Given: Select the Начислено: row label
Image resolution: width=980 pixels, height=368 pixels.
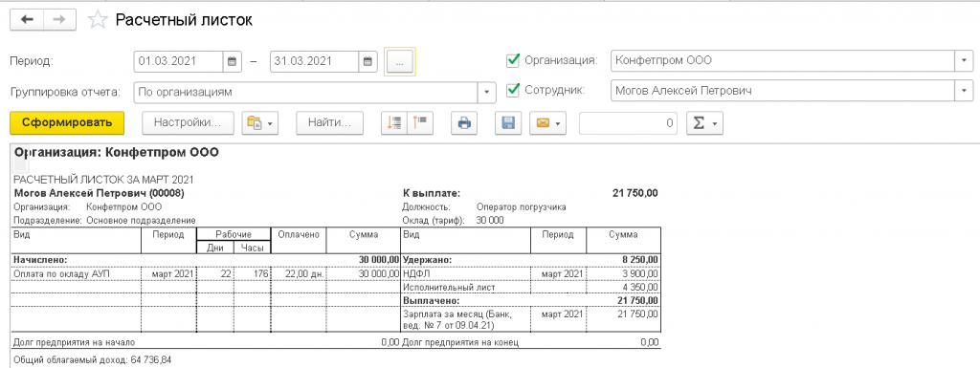Looking at the screenshot, I should pos(40,259).
